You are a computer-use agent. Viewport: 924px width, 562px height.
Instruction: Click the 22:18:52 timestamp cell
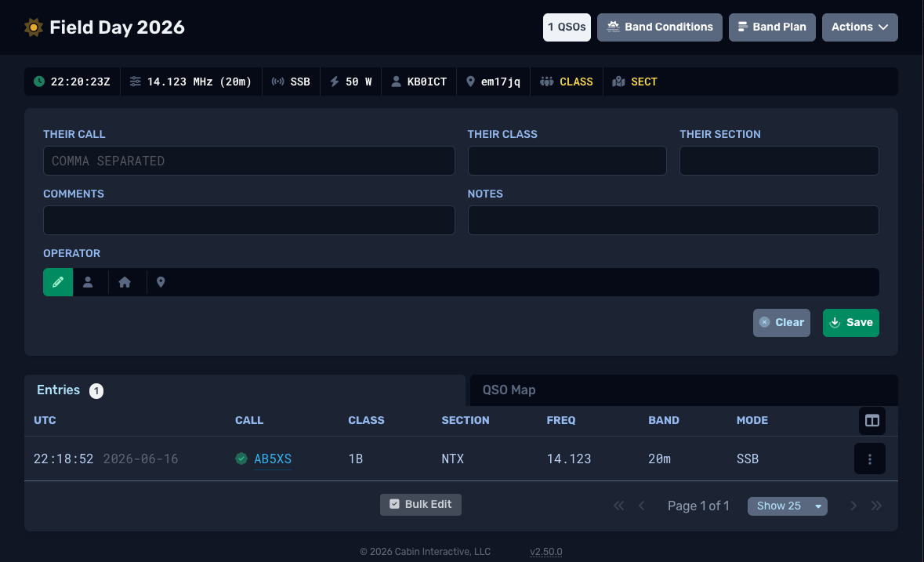coord(63,459)
